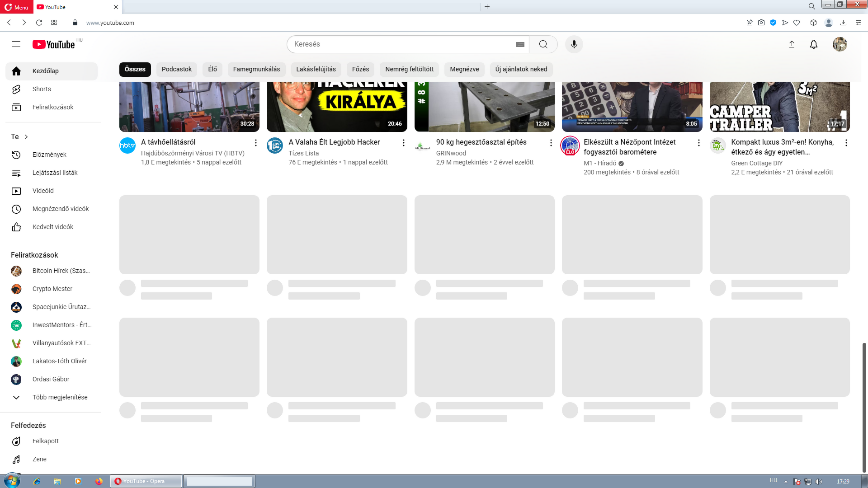Screen dimensions: 868x488
Task: Click the search magnifier button
Action: (x=543, y=44)
